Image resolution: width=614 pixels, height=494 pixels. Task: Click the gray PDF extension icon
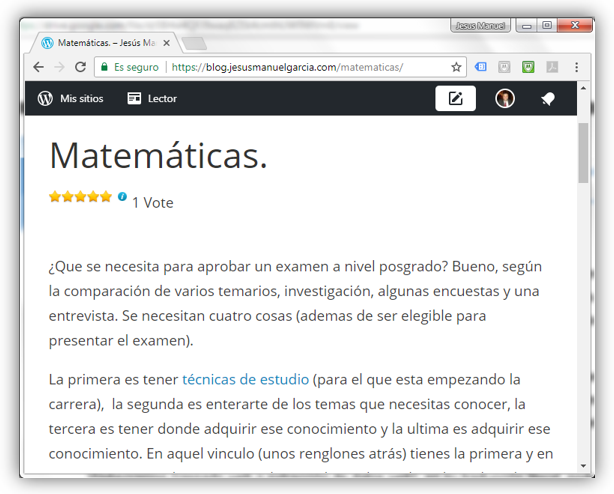552,67
